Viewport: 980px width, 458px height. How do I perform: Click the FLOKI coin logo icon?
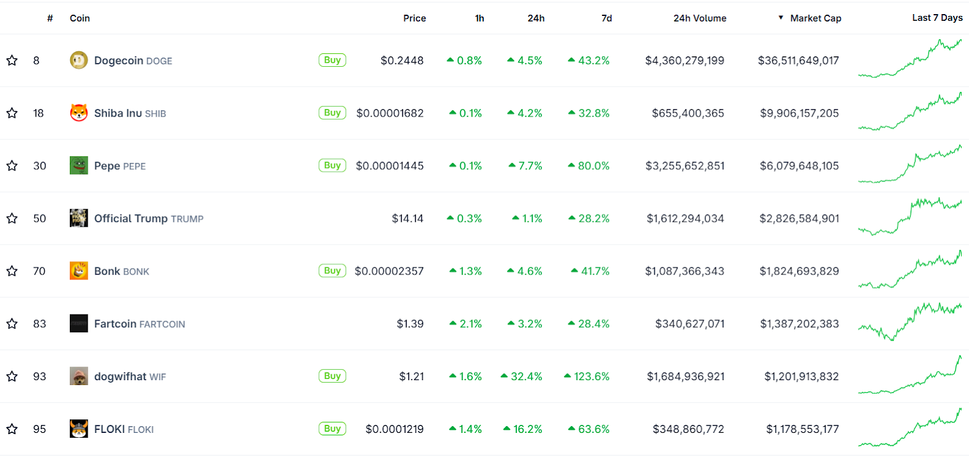click(x=78, y=429)
